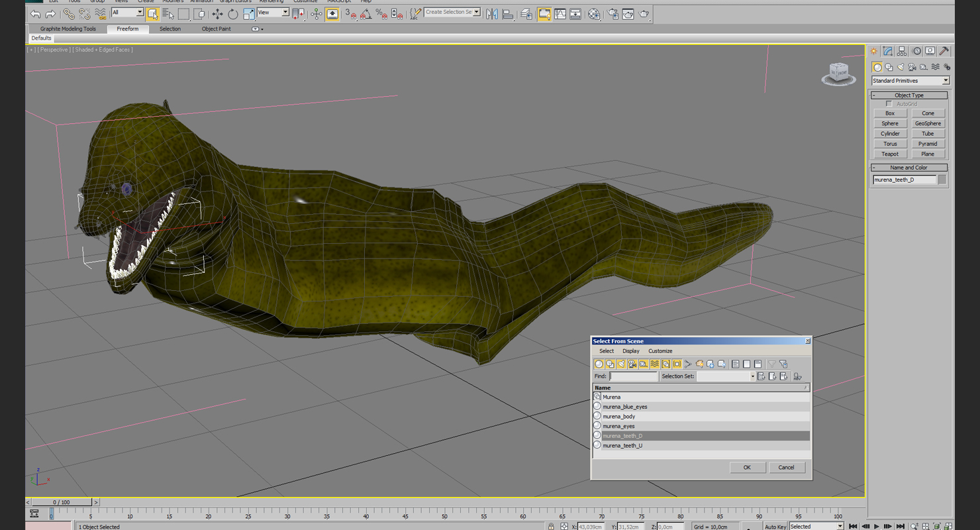980x530 pixels.
Task: Select the Murena group row
Action: coord(701,397)
